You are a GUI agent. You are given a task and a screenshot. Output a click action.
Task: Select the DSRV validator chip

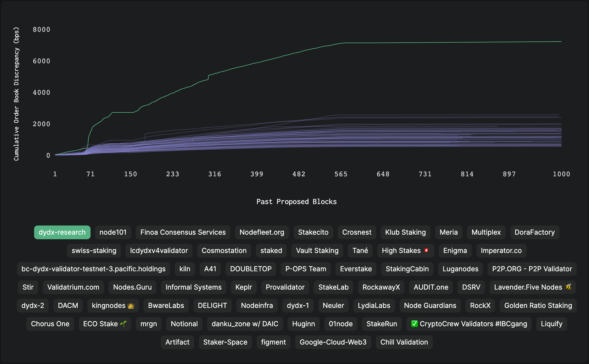point(471,287)
